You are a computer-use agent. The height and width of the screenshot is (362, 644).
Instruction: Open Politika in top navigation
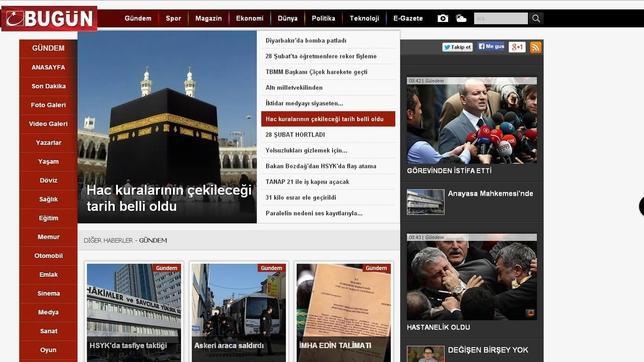coord(323,18)
